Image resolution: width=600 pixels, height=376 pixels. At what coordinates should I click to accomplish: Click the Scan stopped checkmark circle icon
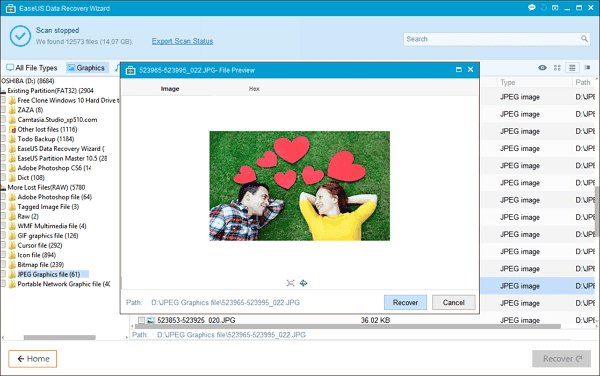(x=20, y=36)
